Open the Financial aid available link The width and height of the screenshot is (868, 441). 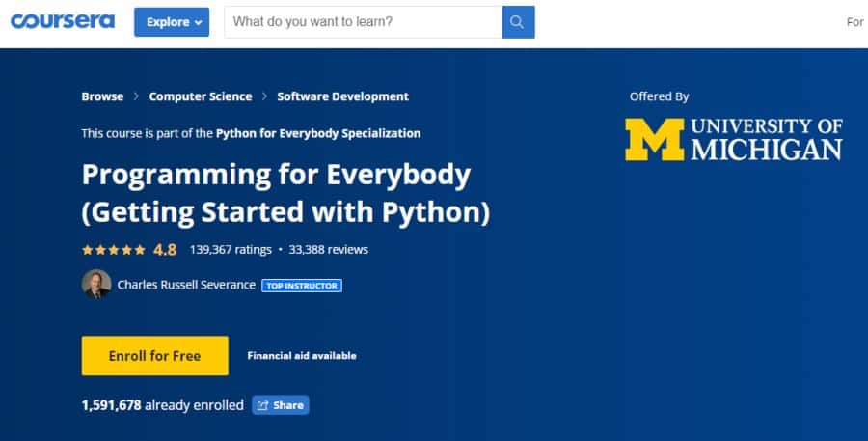pos(302,356)
